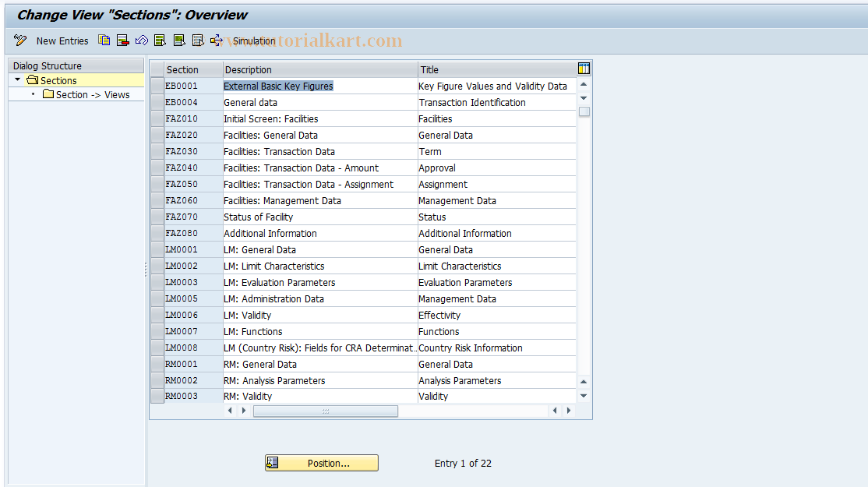868x487 pixels.
Task: Click right arrow of the right horizontal scrollbar
Action: click(569, 411)
